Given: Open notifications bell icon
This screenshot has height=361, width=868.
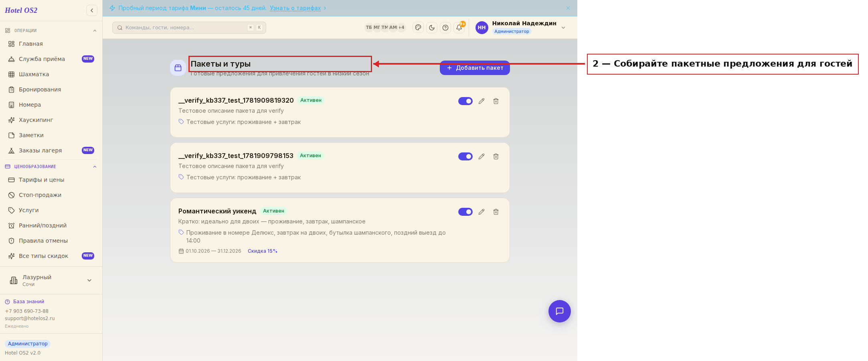Looking at the screenshot, I should coord(459,28).
